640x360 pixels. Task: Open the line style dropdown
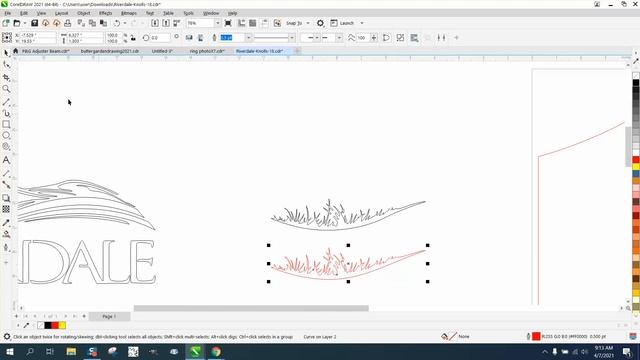tap(291, 38)
